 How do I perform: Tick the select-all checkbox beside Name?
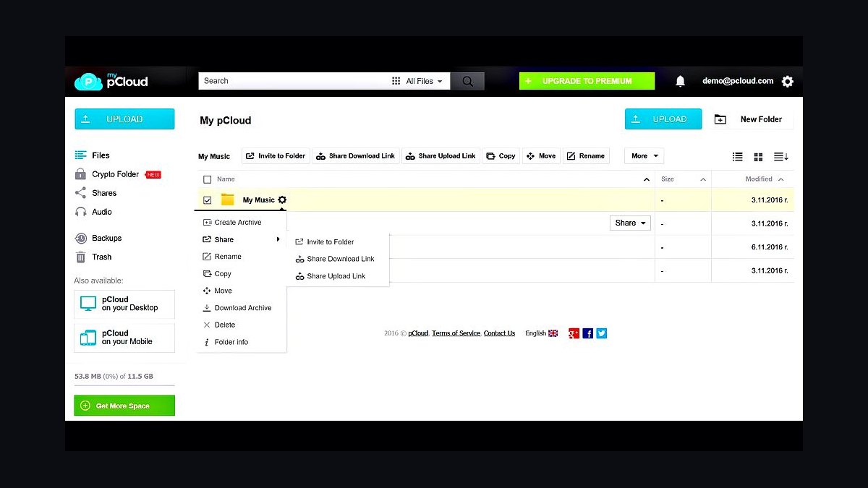pos(208,179)
